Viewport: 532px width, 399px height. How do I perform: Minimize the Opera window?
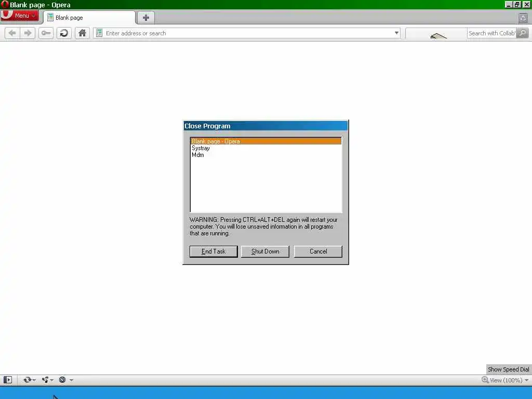coord(508,5)
